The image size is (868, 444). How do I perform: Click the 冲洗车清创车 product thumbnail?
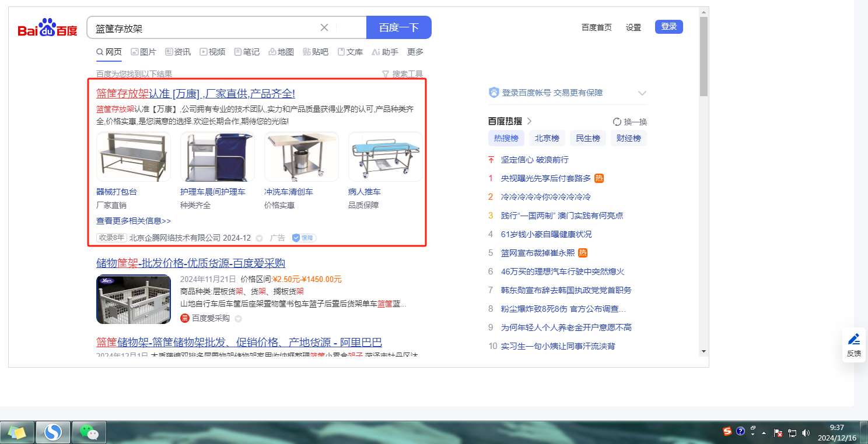pos(302,157)
